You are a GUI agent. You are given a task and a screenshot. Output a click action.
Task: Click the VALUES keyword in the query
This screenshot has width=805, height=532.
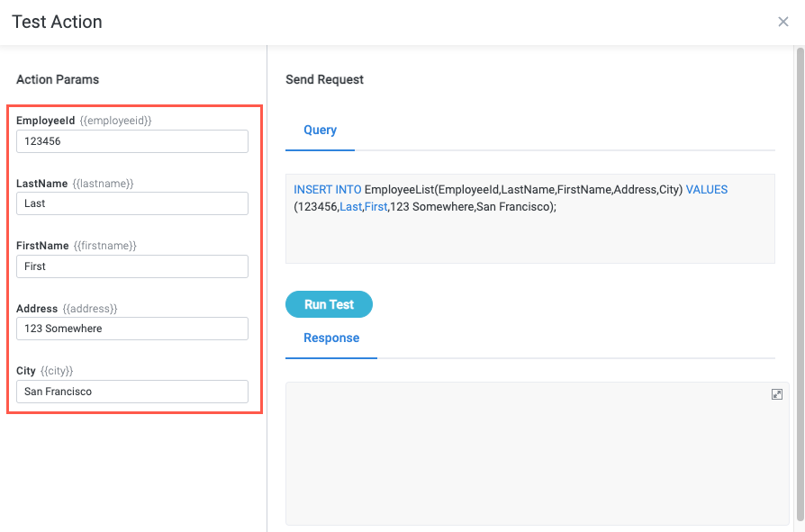[706, 190]
